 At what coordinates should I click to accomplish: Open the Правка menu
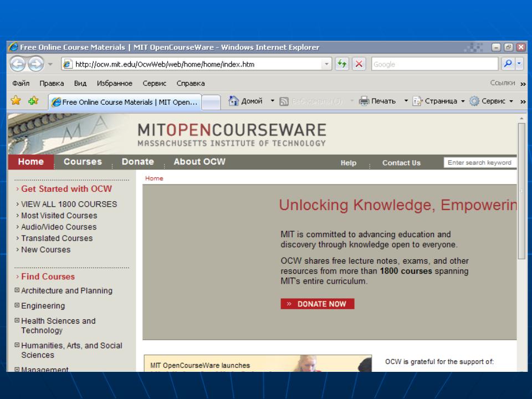(52, 83)
